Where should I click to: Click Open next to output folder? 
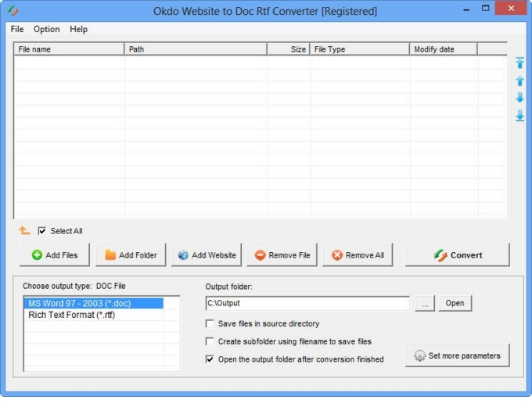(x=455, y=303)
